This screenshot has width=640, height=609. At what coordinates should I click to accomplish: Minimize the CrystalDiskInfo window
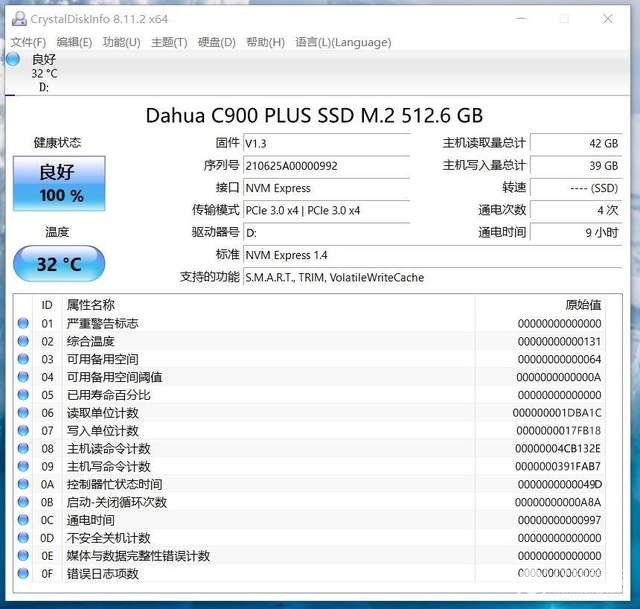(x=521, y=18)
